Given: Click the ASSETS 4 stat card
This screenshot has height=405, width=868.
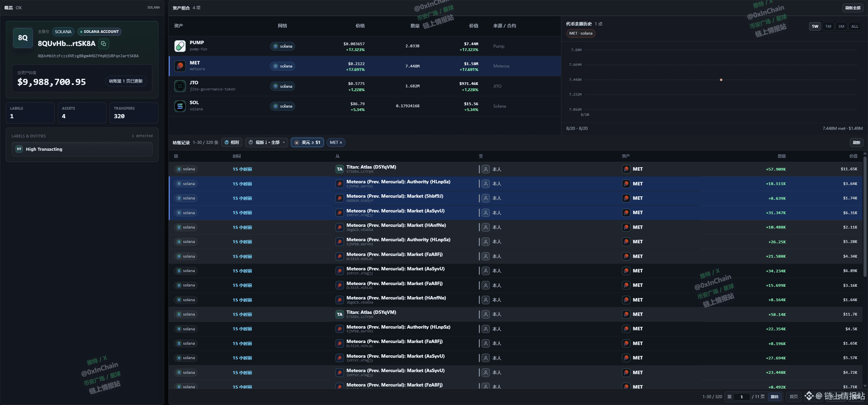Looking at the screenshot, I should tap(82, 113).
